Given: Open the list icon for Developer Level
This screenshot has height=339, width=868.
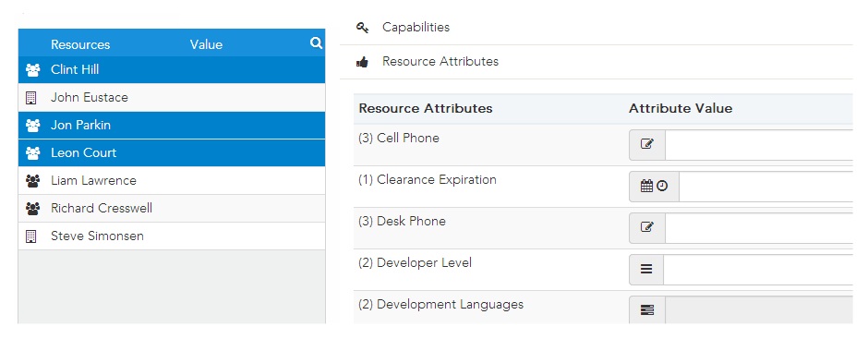Looking at the screenshot, I should [x=646, y=269].
